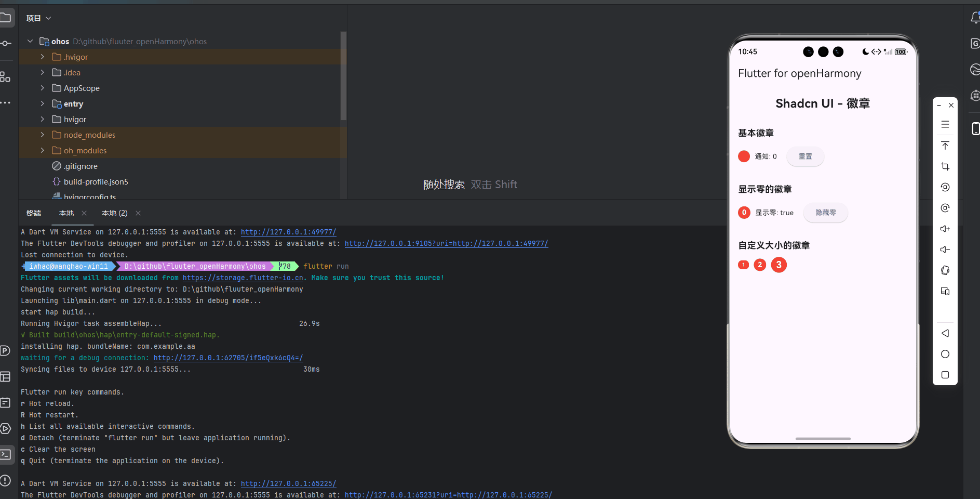The image size is (980, 499).
Task: Click the red 通知 badge color dot
Action: (x=744, y=156)
